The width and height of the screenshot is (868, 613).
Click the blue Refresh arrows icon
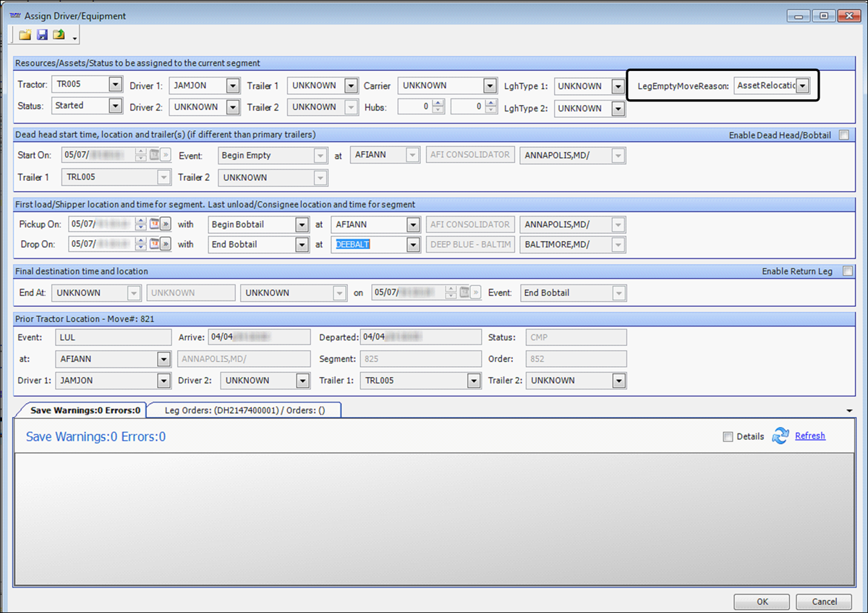pyautogui.click(x=780, y=436)
